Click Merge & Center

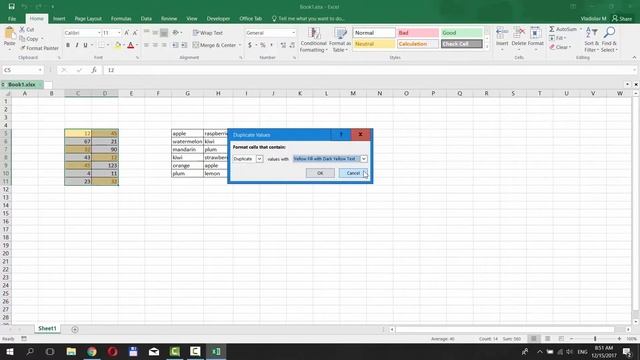pos(214,45)
